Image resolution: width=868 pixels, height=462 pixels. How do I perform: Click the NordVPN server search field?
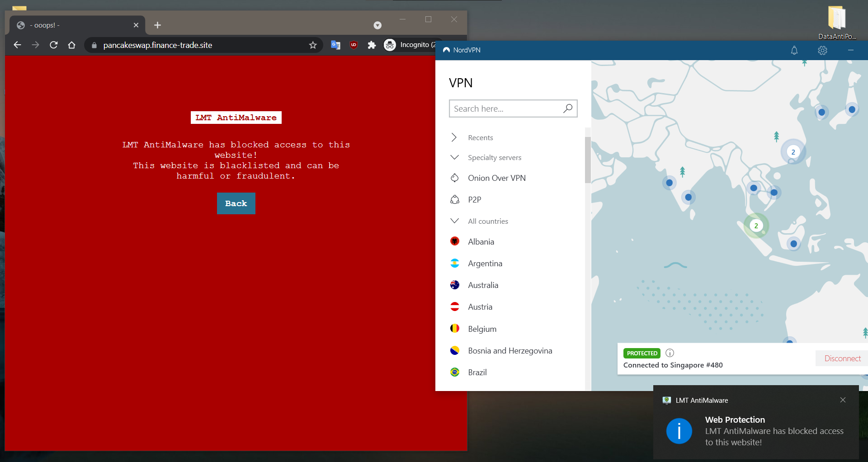[513, 108]
